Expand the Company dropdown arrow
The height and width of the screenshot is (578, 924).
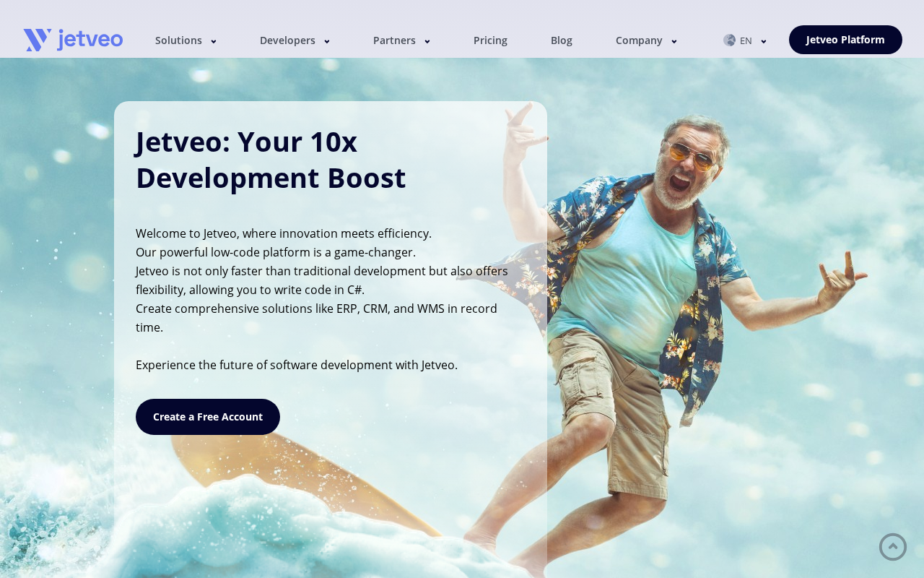coord(674,41)
